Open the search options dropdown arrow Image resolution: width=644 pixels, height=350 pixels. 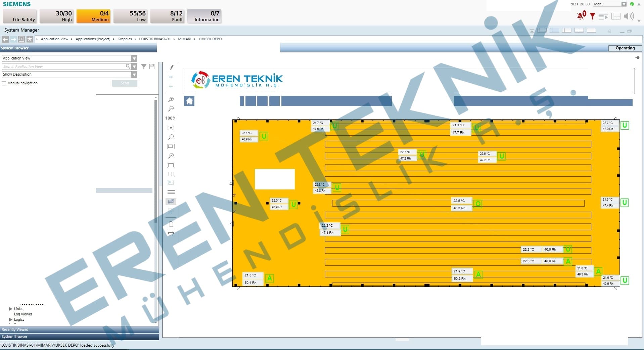[134, 67]
